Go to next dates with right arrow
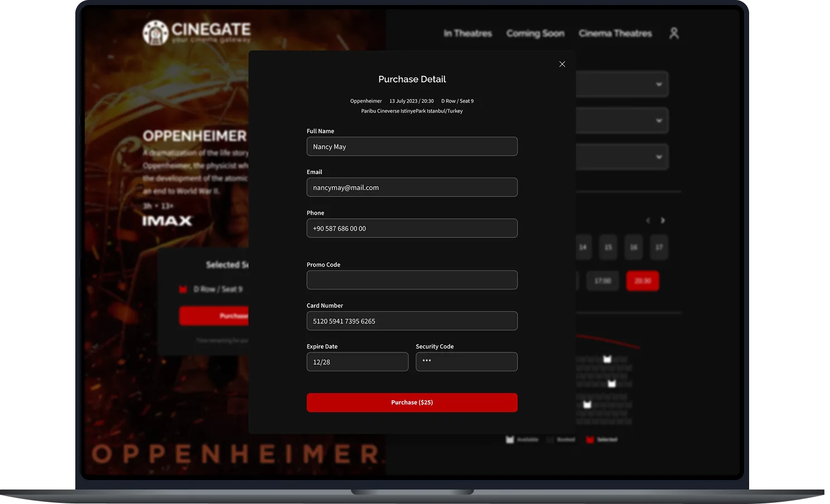This screenshot has width=830, height=504. click(663, 221)
